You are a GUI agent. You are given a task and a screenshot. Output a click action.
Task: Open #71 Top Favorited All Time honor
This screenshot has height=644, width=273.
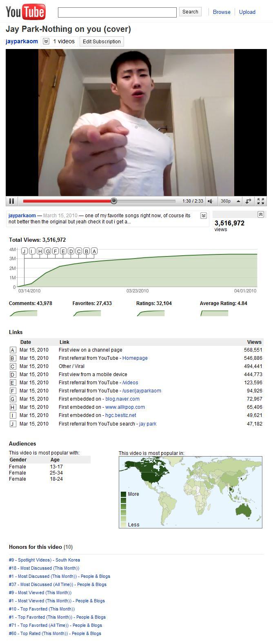[x=55, y=625]
